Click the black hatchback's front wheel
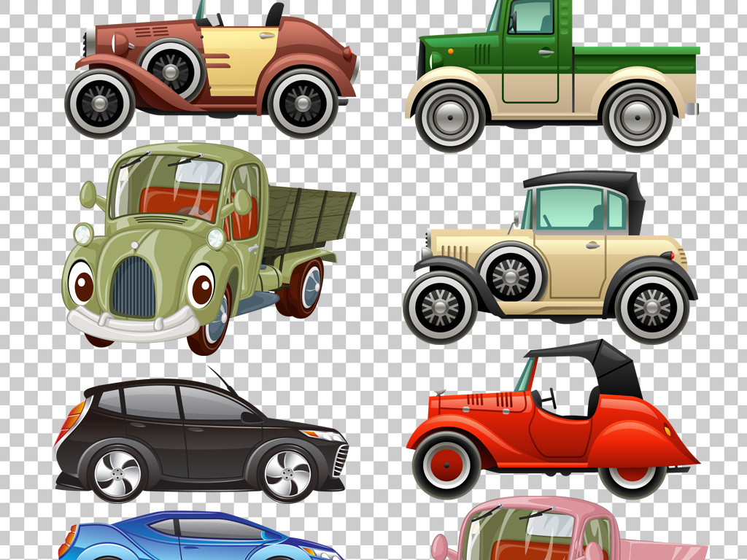Viewport: 747px width, 560px height. click(x=287, y=475)
